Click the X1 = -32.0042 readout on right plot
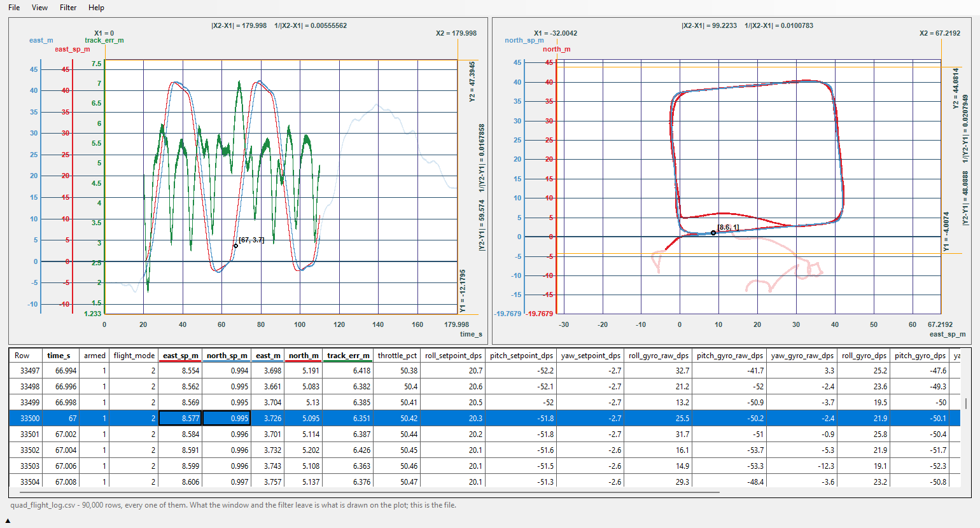The image size is (980, 528). click(x=556, y=33)
